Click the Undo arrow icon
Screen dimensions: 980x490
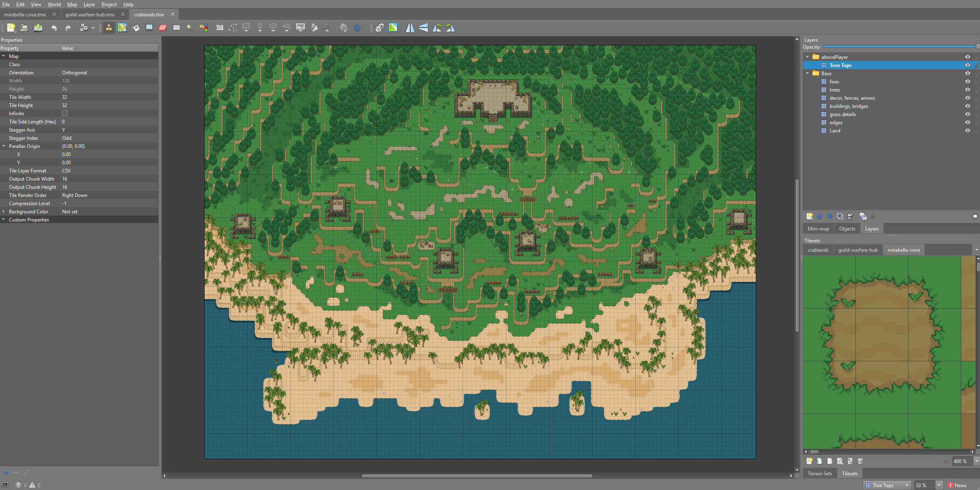pyautogui.click(x=54, y=28)
